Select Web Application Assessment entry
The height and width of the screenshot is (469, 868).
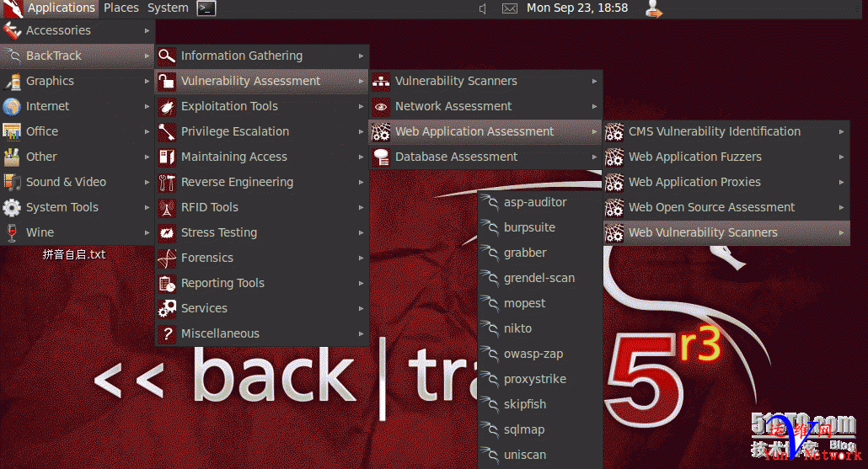[x=485, y=131]
